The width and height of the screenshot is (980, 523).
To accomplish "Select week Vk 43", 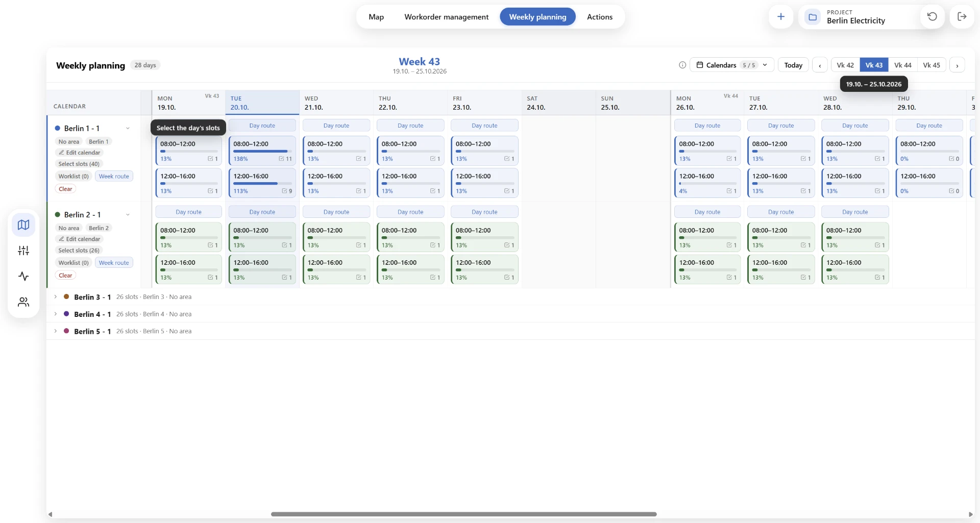I will tap(874, 65).
